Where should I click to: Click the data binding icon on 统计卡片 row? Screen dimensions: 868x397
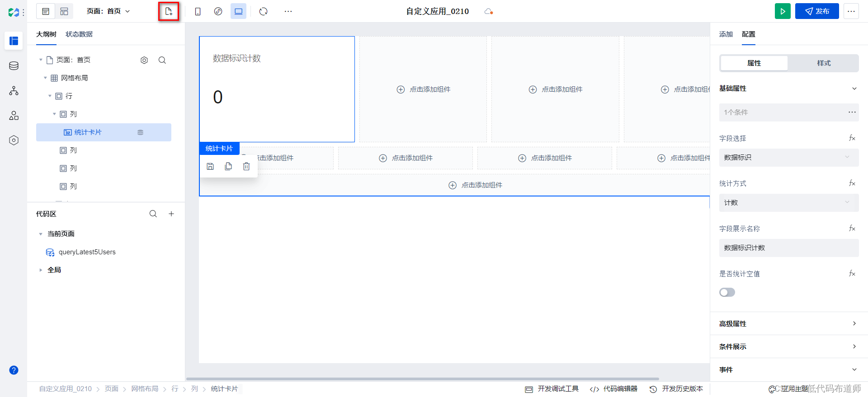click(x=140, y=132)
